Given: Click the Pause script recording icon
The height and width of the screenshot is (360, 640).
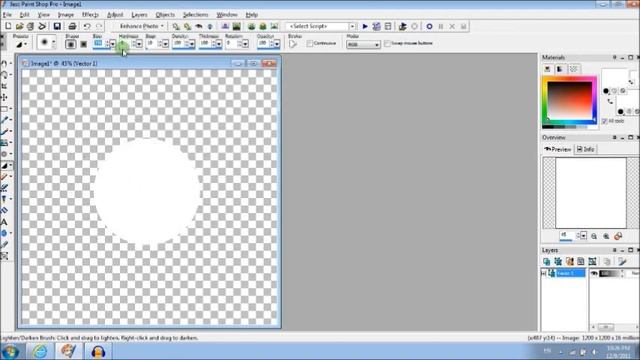Looking at the screenshot, I should (441, 26).
